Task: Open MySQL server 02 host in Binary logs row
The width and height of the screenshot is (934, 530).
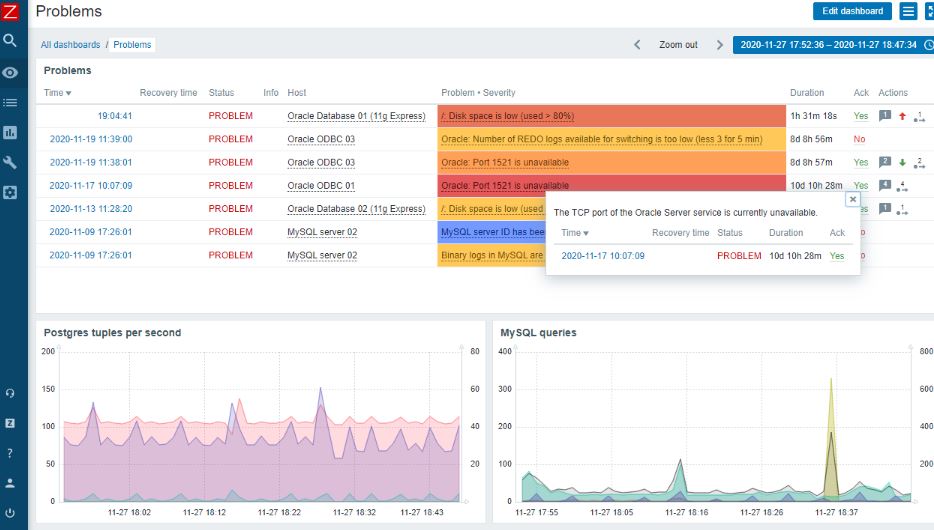Action: click(322, 255)
